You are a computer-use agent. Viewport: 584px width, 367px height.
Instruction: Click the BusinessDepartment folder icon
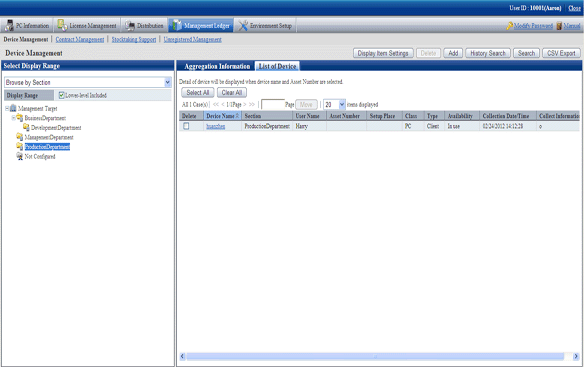coord(20,118)
